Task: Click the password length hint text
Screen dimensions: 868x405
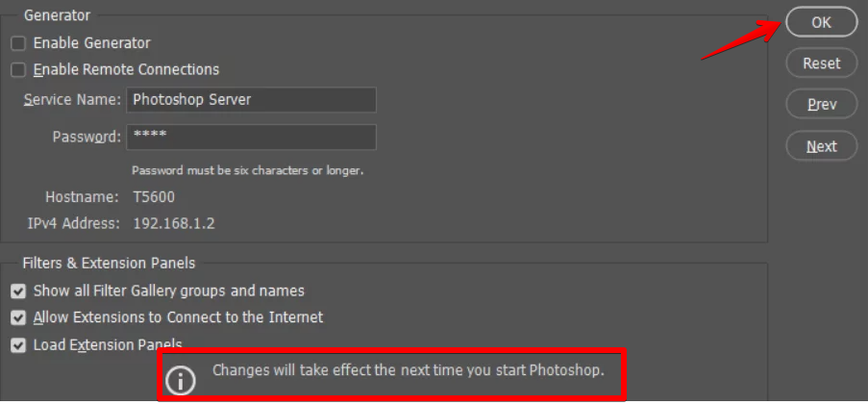Action: [247, 170]
